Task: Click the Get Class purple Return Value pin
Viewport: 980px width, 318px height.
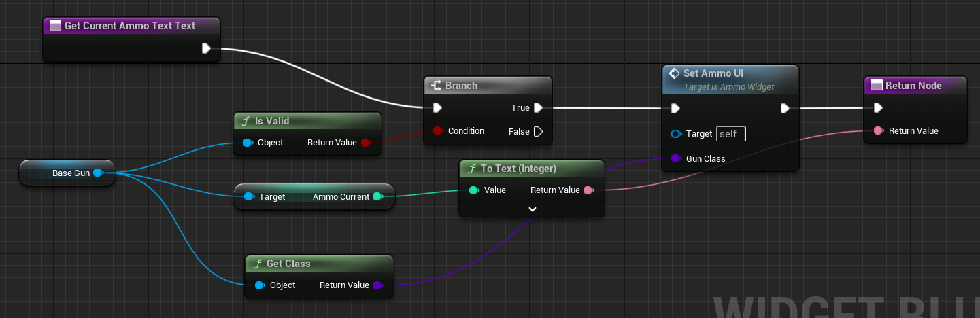Action: pyautogui.click(x=377, y=285)
